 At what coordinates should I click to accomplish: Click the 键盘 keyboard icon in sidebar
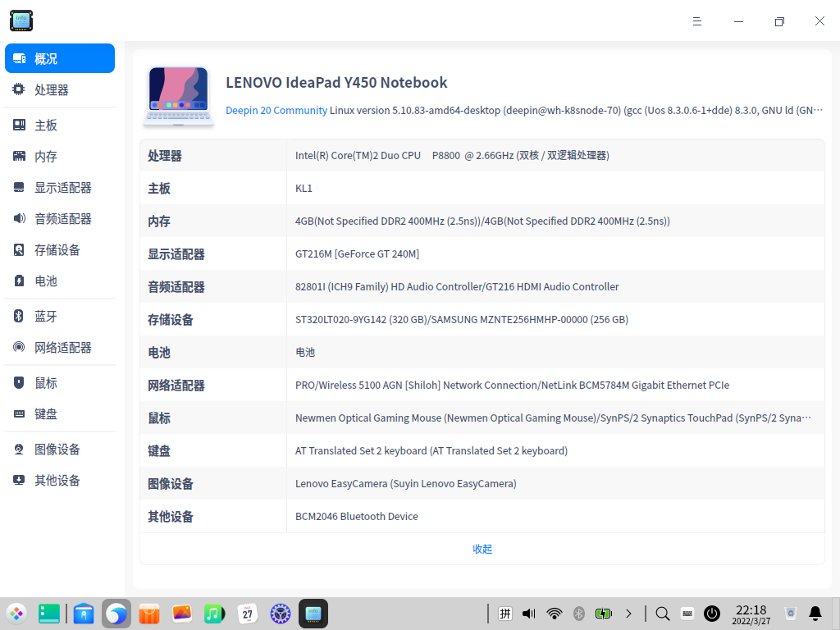[x=19, y=413]
